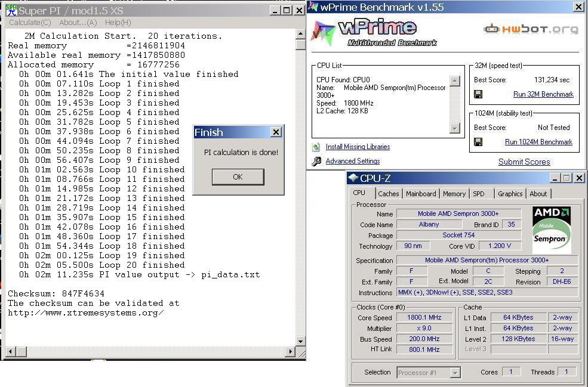Switch to the Caches tab in CPU-Z
The width and height of the screenshot is (588, 387).
click(x=389, y=194)
